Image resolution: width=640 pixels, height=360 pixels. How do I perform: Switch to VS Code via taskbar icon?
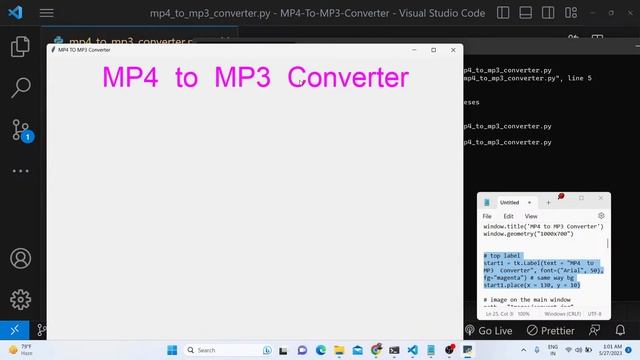click(412, 350)
